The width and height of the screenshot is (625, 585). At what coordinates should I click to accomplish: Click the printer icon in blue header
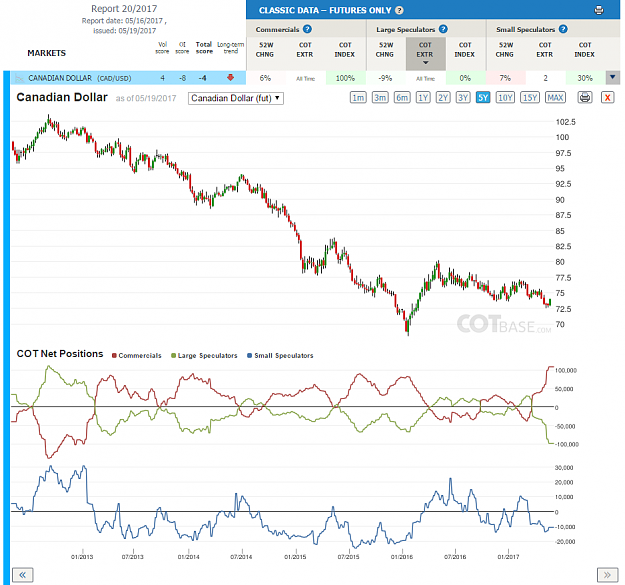tap(599, 10)
